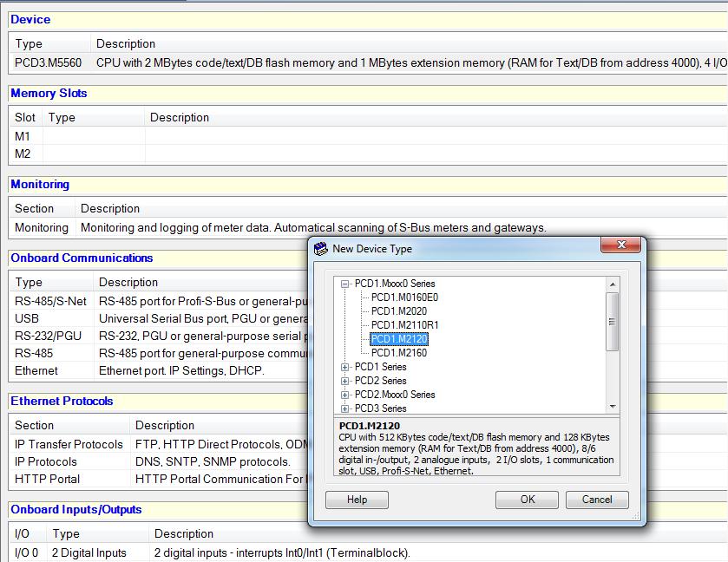Click the New Device Type dialog title icon
This screenshot has height=562, width=728.
(320, 249)
